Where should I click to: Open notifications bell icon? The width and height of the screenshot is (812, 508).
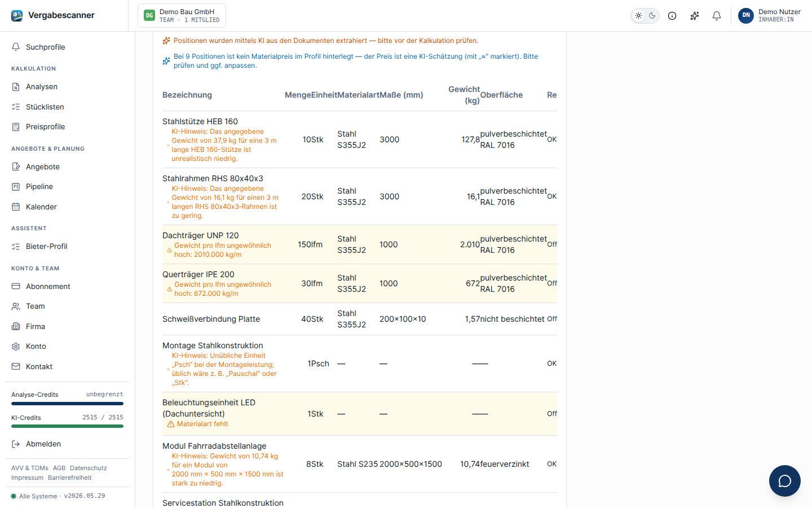point(717,16)
